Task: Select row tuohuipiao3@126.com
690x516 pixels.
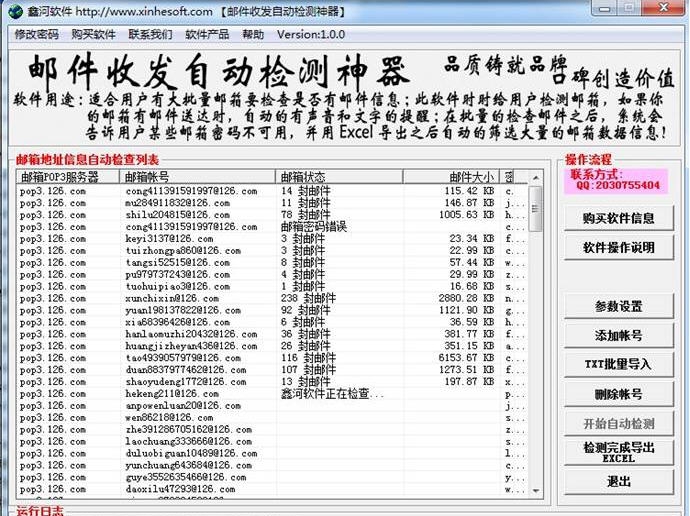Action: coord(272,286)
